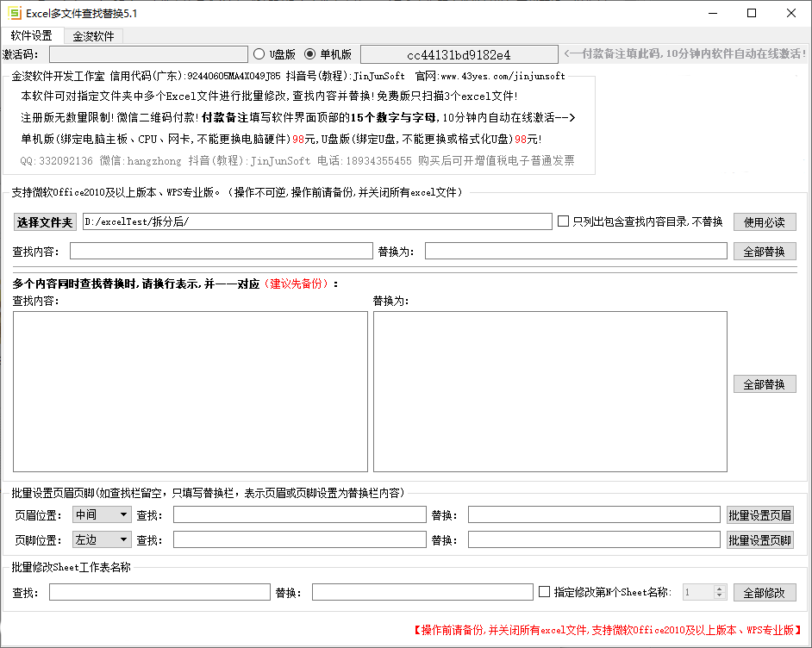Image resolution: width=812 pixels, height=648 pixels.
Task: Click the 批量设置页脚 button
Action: point(759,539)
